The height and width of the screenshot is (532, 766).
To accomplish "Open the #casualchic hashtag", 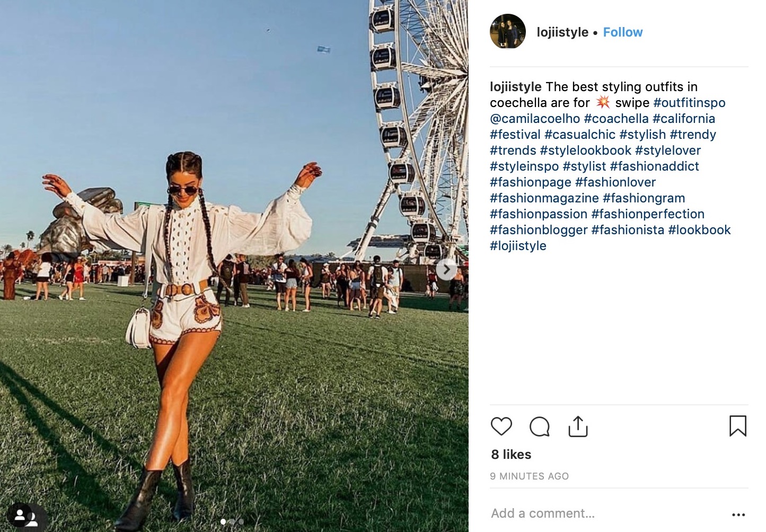I will [580, 135].
